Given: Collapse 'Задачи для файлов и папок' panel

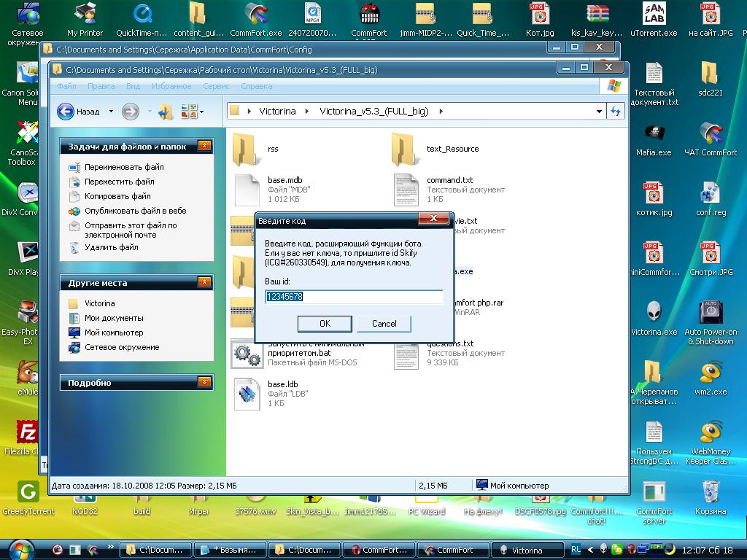Looking at the screenshot, I should [x=204, y=147].
